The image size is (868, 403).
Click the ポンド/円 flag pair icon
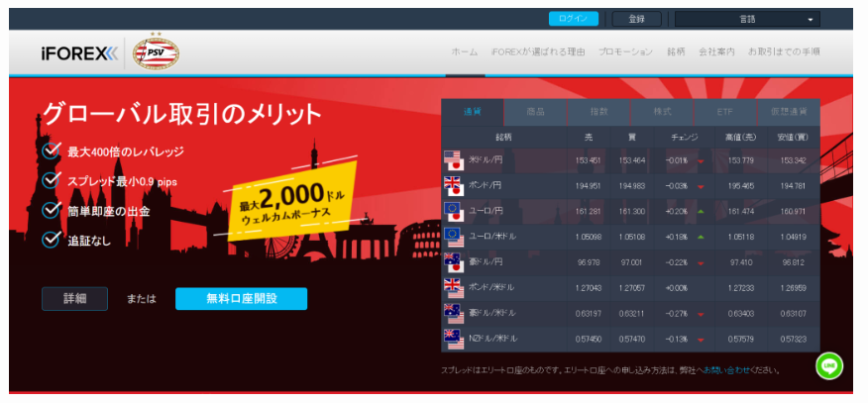(454, 186)
